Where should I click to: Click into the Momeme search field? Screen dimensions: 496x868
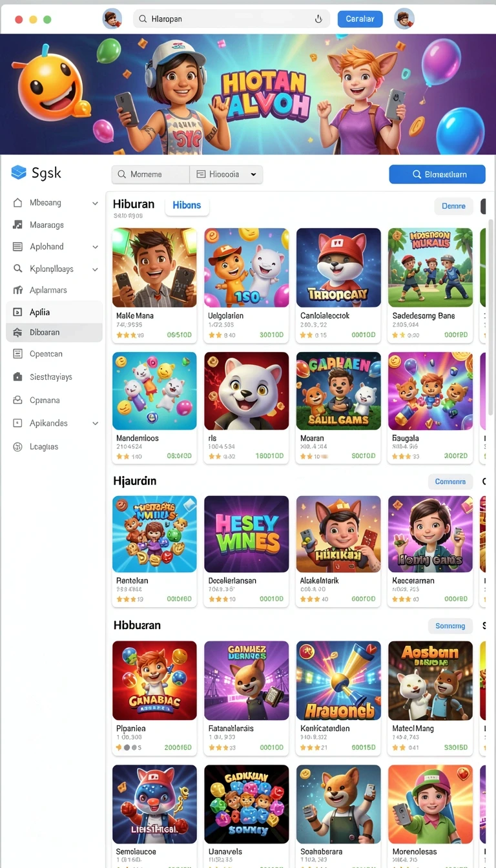(x=150, y=174)
